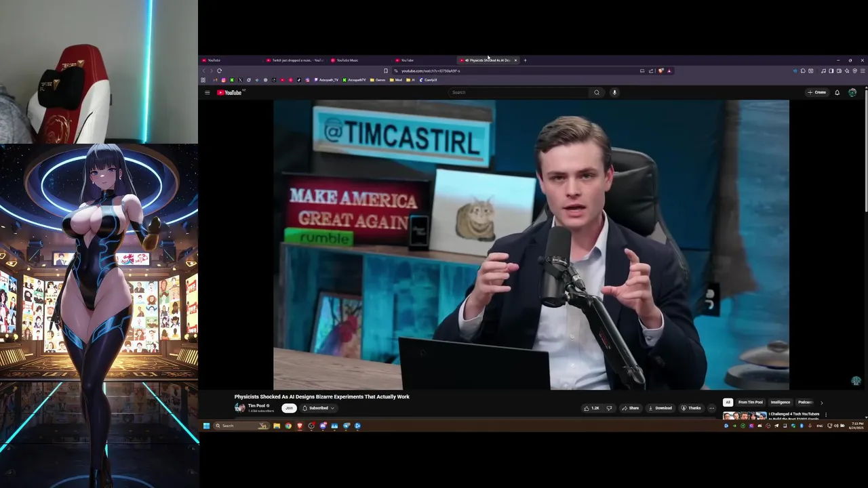Switch to the first YouTube tab

[231, 60]
